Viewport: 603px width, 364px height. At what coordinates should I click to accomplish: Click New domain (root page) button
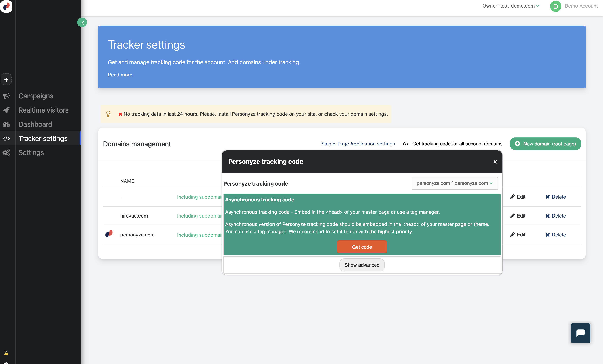pyautogui.click(x=545, y=144)
